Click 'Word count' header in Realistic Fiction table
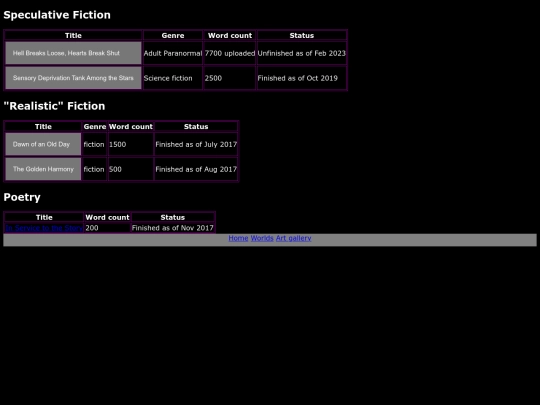The image size is (540, 405). tap(131, 126)
